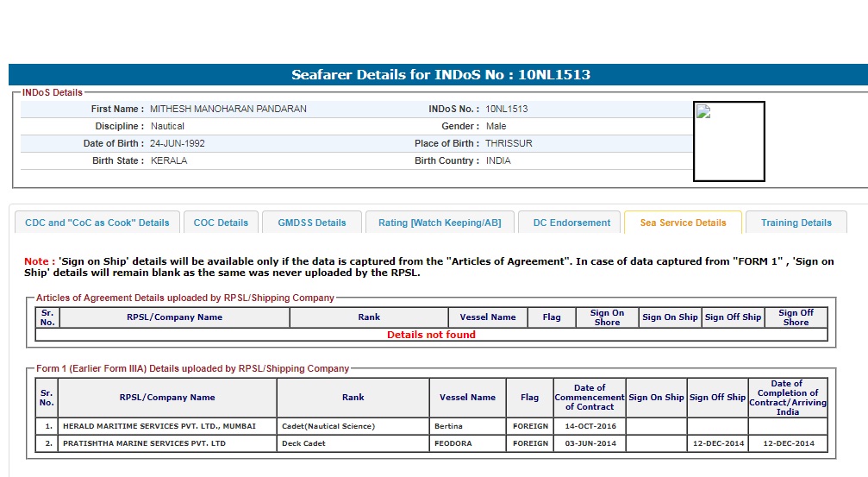Switch to the COC Details tab
Viewport: 868px width, 477px height.
221,223
